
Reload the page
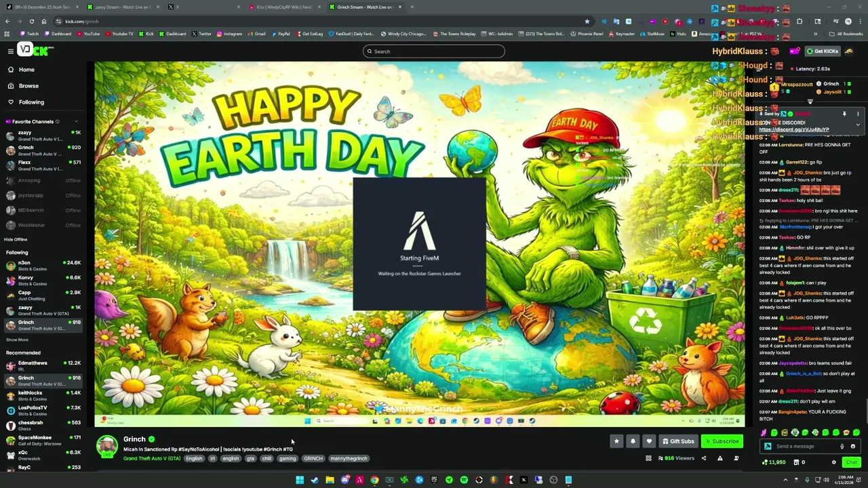pos(31,21)
